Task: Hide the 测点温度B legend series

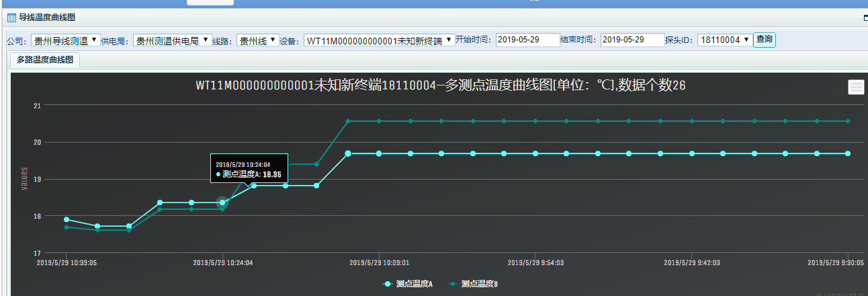Action: (x=473, y=285)
